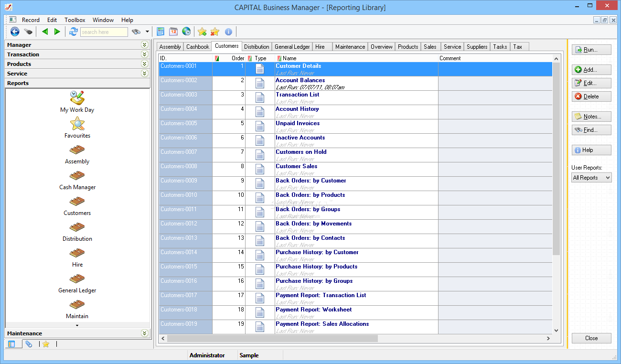
Task: Switch to the star favourites bottom tab
Action: (46, 344)
